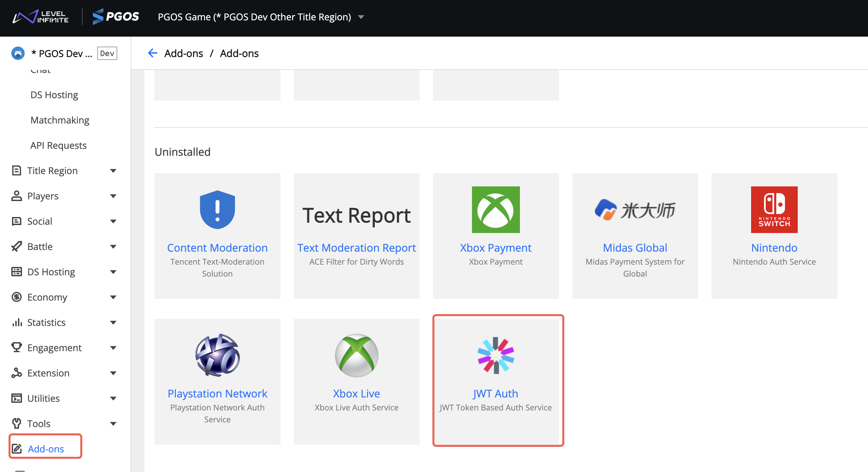868x472 pixels.
Task: Open the PGOS Game title region dropdown
Action: 361,17
